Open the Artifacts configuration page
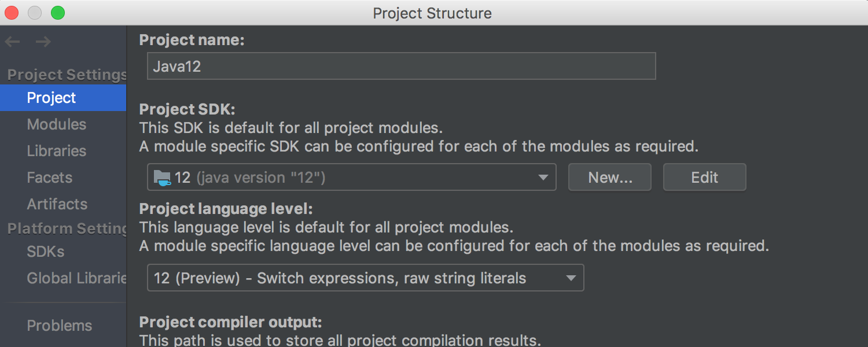Image resolution: width=868 pixels, height=347 pixels. [x=57, y=204]
